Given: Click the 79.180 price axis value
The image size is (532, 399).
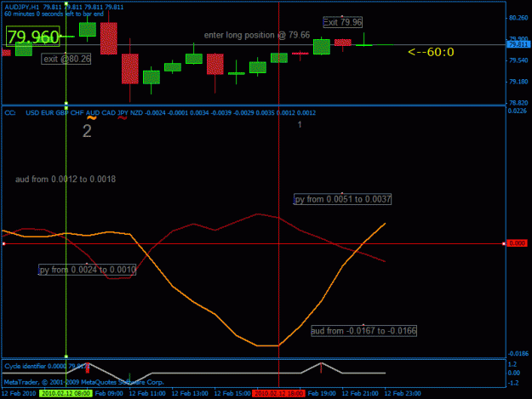Looking at the screenshot, I should tap(518, 82).
